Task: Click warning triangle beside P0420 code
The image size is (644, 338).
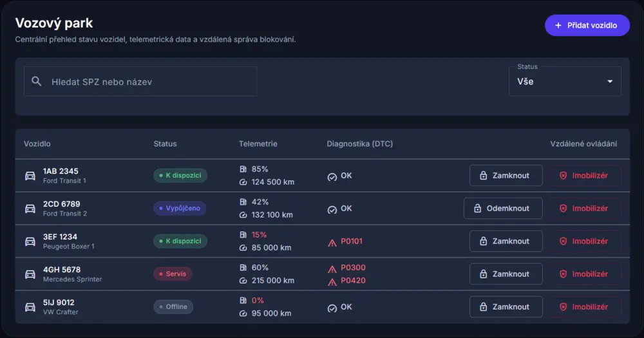Action: 332,281
